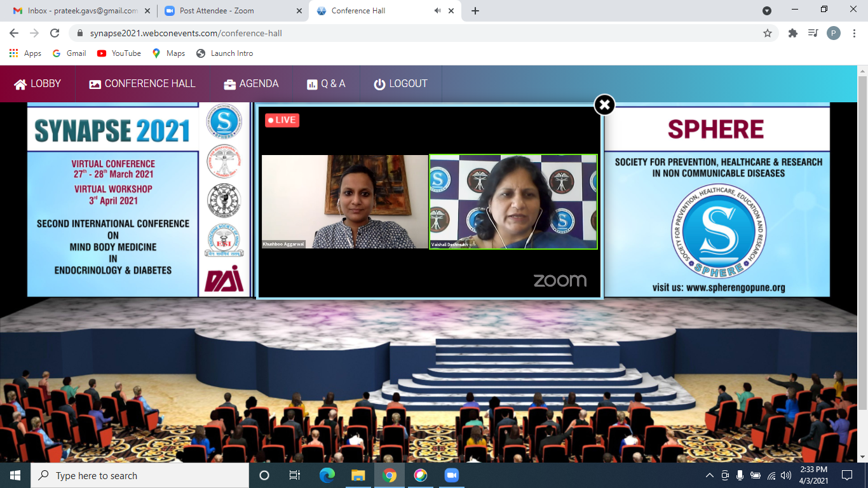
Task: Click the address bar URL field
Action: click(x=381, y=33)
